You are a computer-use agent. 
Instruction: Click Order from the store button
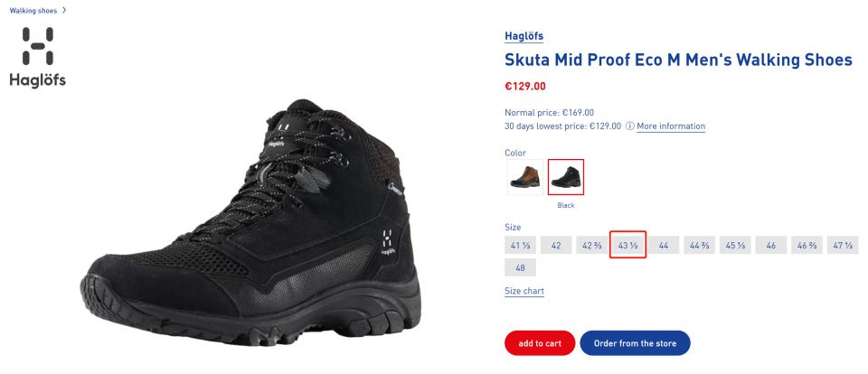(x=635, y=343)
